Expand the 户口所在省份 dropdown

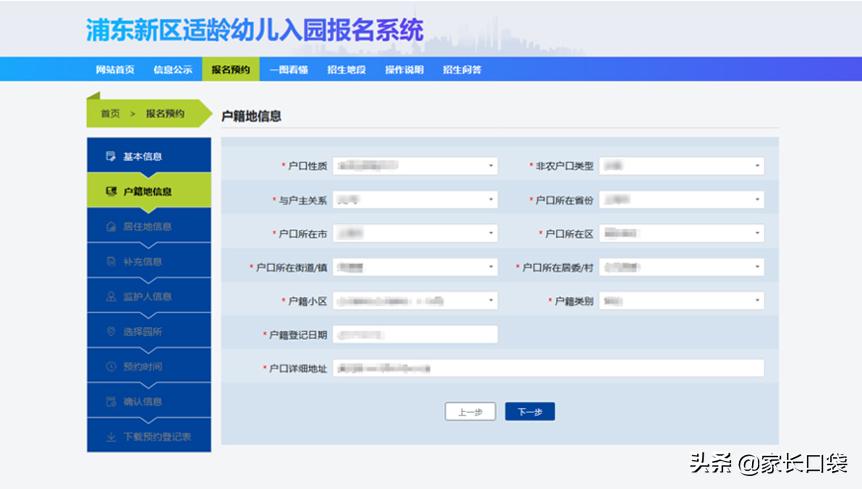click(x=682, y=199)
